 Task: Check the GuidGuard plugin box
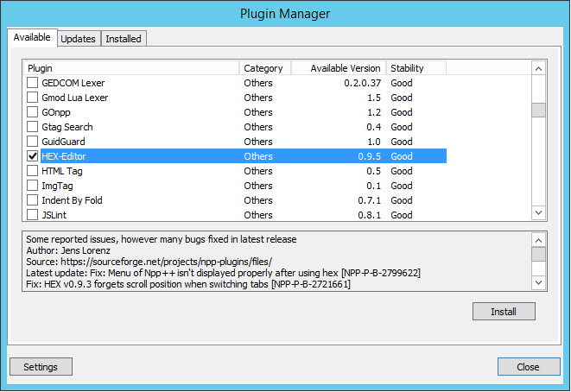tap(33, 142)
